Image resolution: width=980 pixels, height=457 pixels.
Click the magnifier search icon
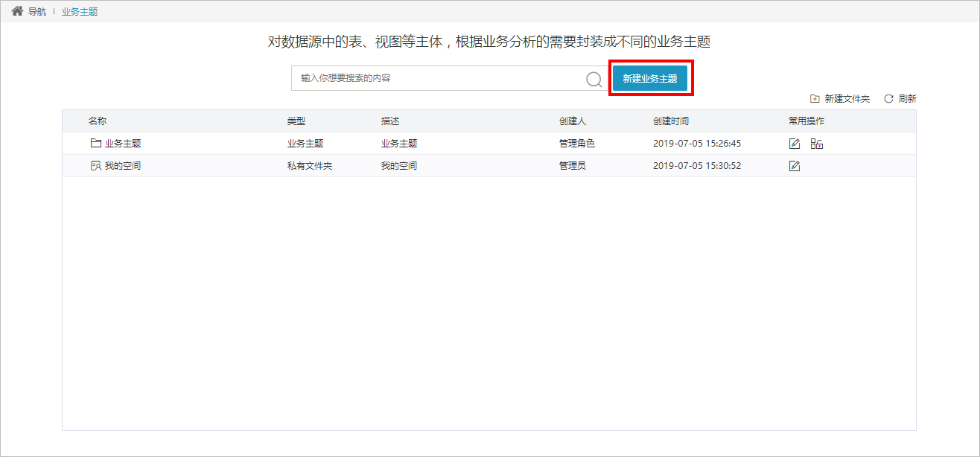point(594,80)
